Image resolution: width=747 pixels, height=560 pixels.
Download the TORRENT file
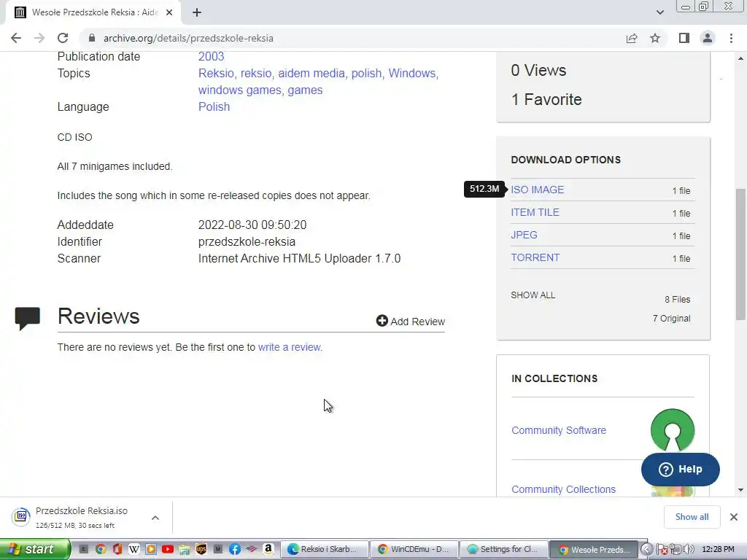click(535, 257)
